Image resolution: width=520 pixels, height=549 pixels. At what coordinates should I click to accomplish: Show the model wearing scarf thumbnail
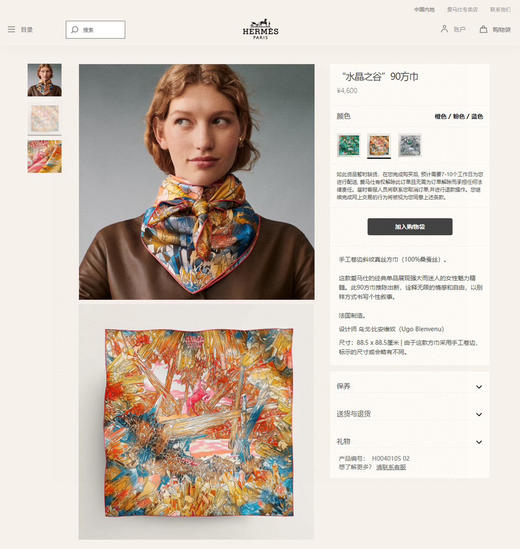[x=44, y=80]
